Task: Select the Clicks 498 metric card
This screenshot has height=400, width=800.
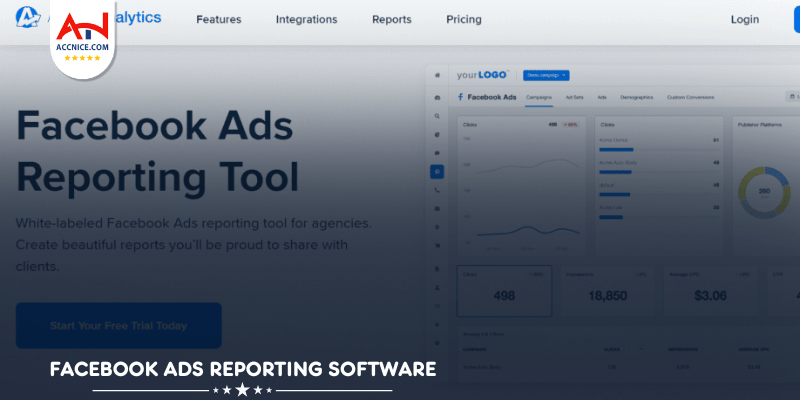Action: pos(504,291)
